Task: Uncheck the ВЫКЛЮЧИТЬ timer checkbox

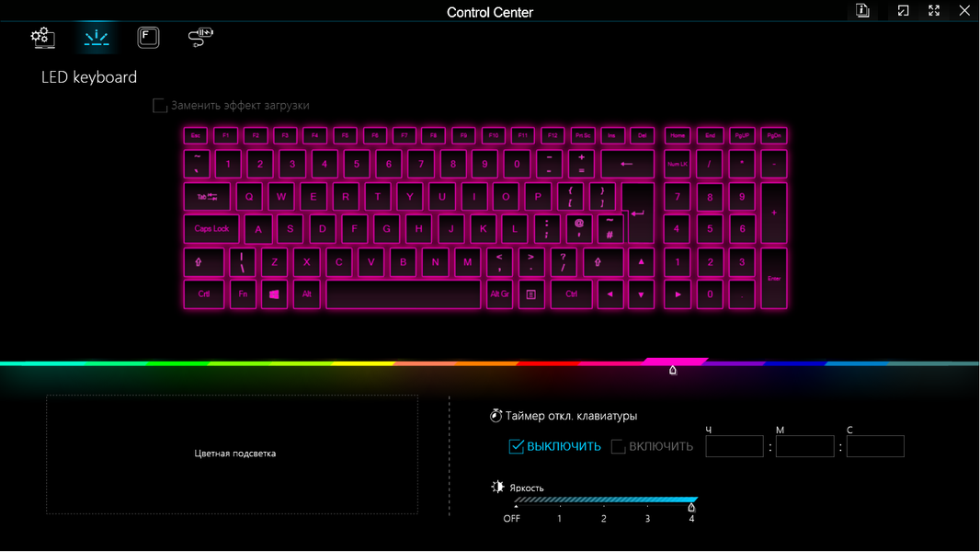Action: (516, 446)
